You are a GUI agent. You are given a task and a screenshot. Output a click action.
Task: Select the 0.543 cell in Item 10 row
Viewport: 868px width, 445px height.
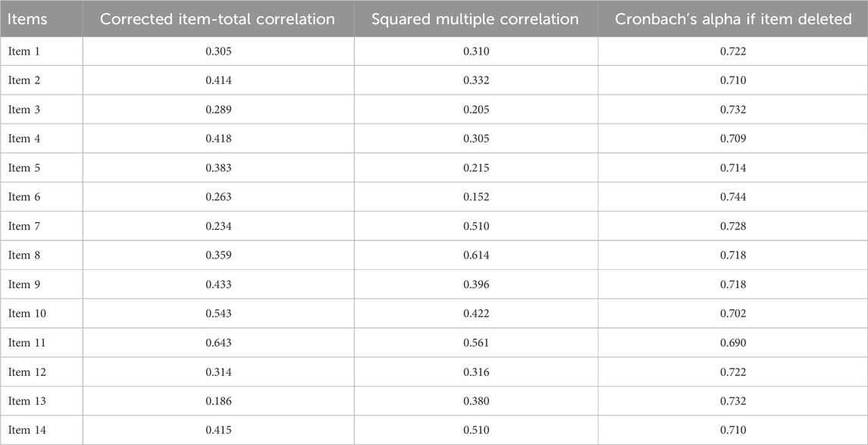(218, 314)
